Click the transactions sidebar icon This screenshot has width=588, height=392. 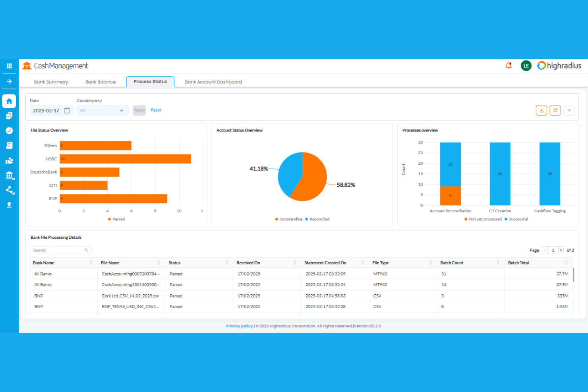(x=9, y=130)
